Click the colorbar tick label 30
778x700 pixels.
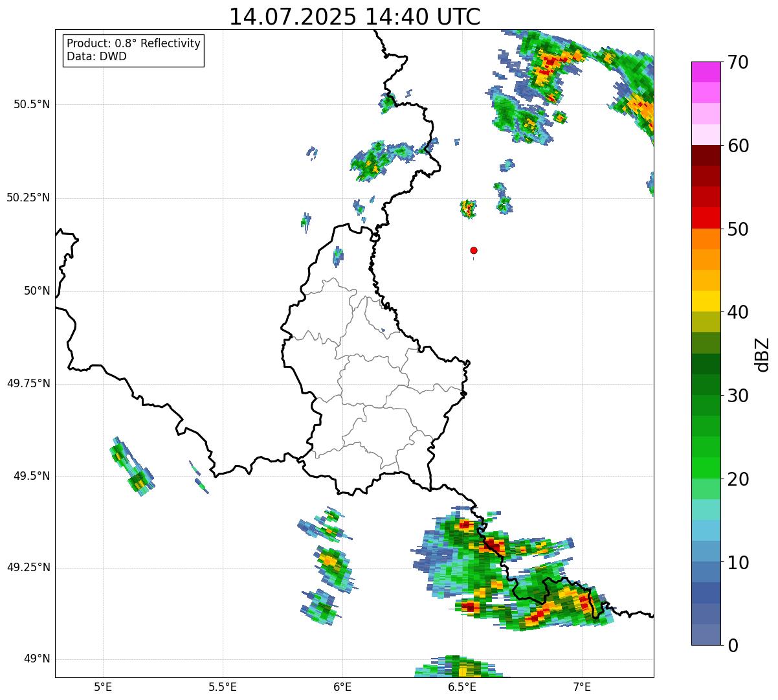[737, 396]
